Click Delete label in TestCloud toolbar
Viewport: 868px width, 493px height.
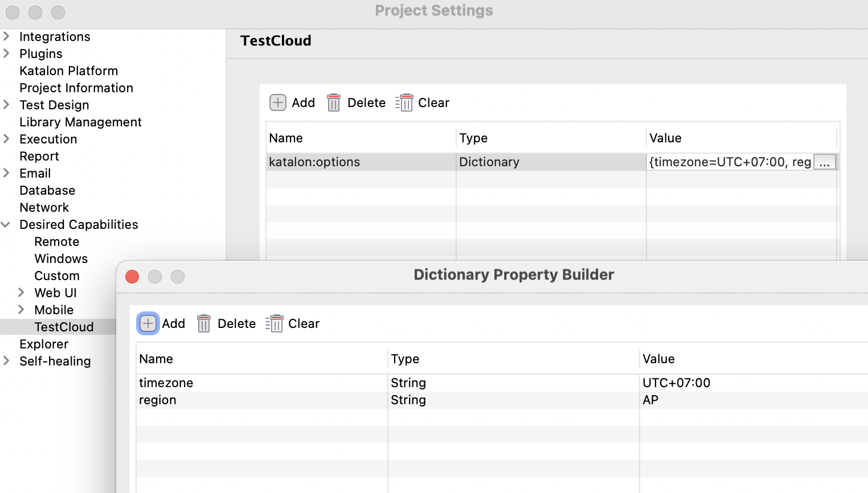[366, 102]
